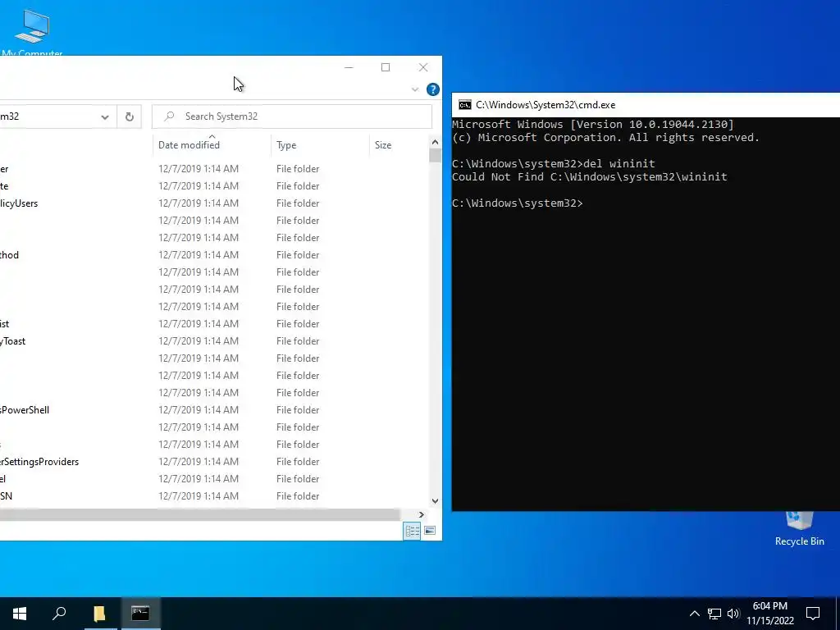Open the Windows Start menu
Image resolution: width=840 pixels, height=630 pixels.
click(x=20, y=614)
